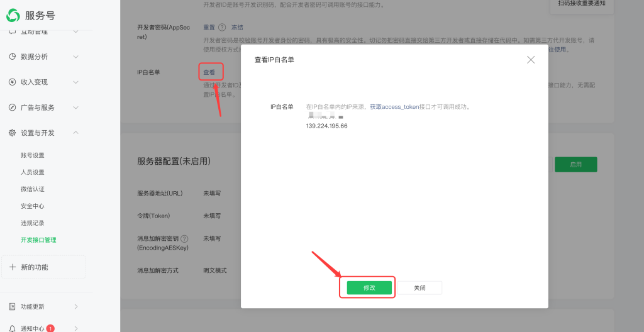
Task: Click 新的功能 in the sidebar
Action: tap(35, 267)
